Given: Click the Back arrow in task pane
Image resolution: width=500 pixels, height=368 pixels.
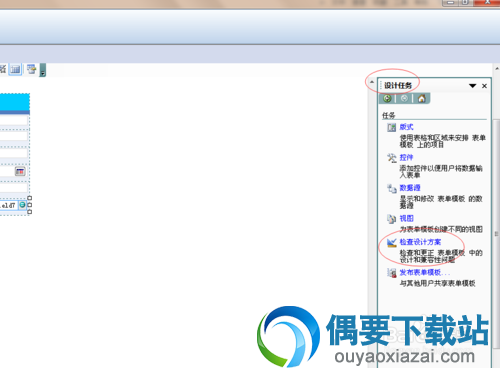Looking at the screenshot, I should pos(387,98).
